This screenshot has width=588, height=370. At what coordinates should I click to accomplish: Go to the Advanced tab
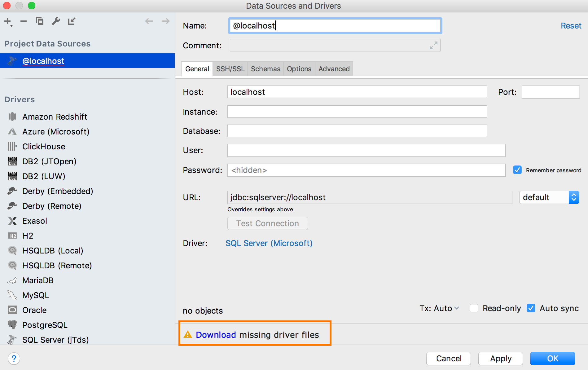tap(334, 69)
